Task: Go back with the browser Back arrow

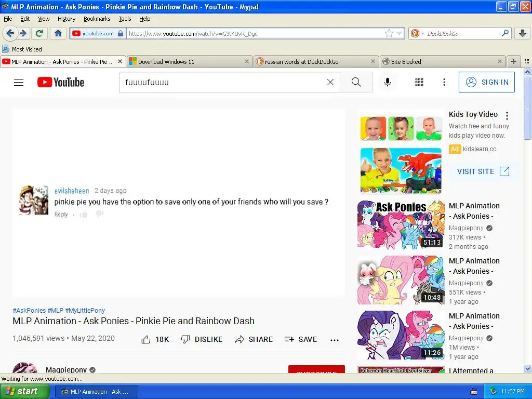Action: [x=10, y=33]
